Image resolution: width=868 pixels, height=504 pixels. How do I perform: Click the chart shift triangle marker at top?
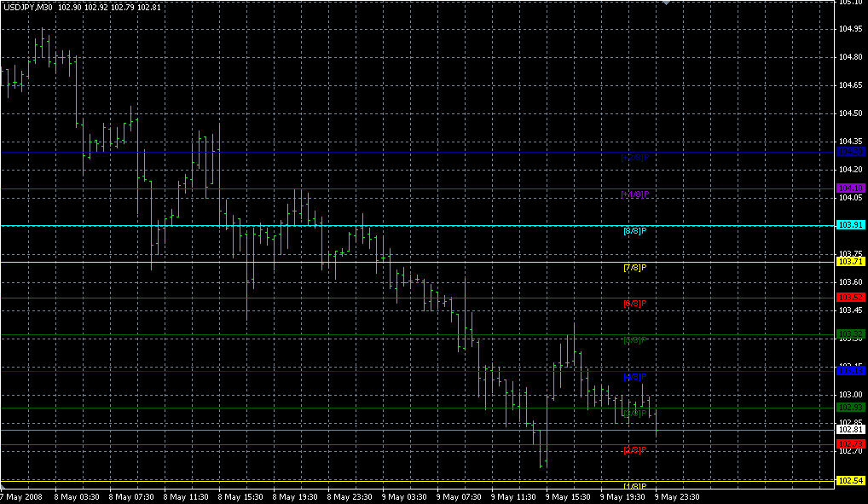pos(666,3)
